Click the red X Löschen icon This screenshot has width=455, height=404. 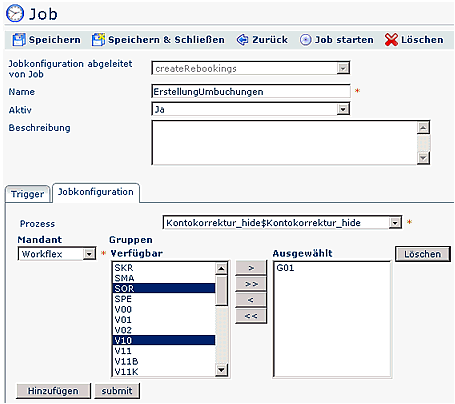click(391, 40)
